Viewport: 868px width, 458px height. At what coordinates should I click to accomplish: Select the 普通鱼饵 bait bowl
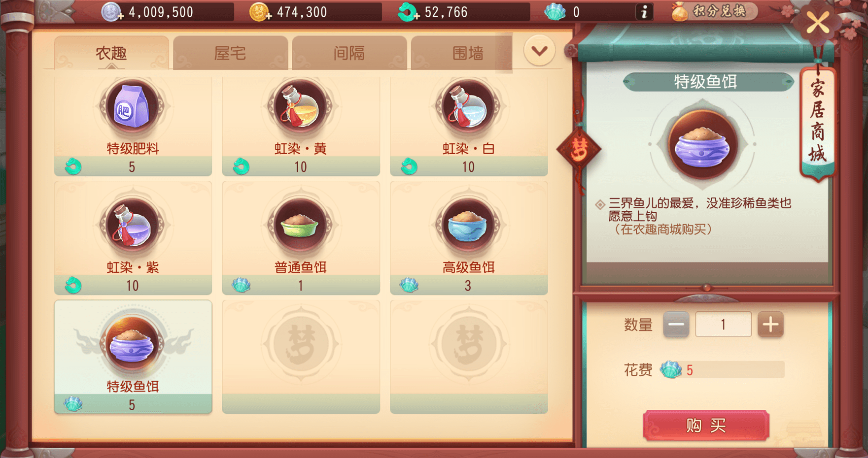tap(301, 238)
